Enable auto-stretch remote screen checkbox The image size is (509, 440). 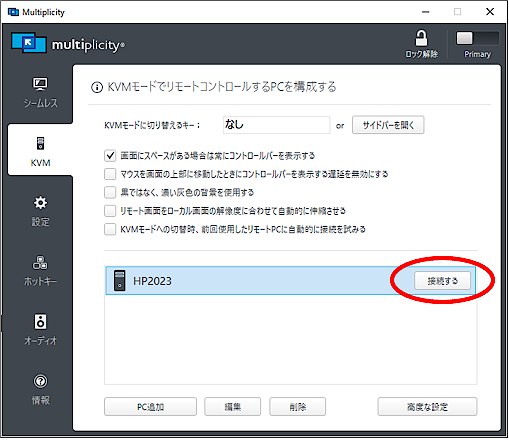tap(110, 211)
